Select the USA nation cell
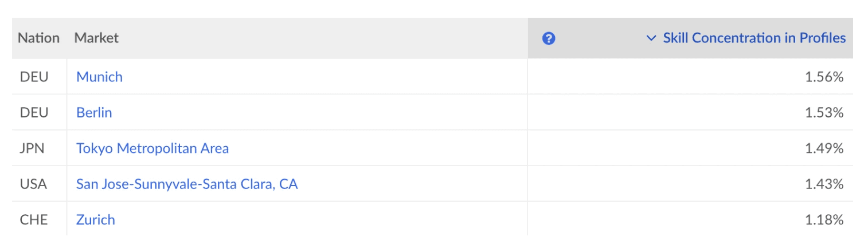This screenshot has height=252, width=868. pyautogui.click(x=33, y=184)
